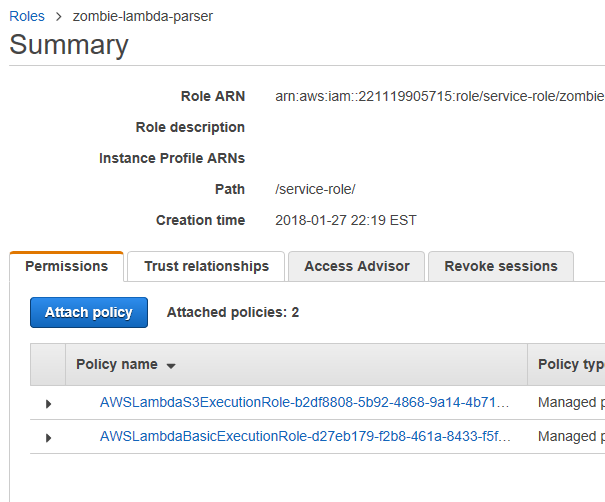
Task: Click the Role ARN value text
Action: (439, 96)
